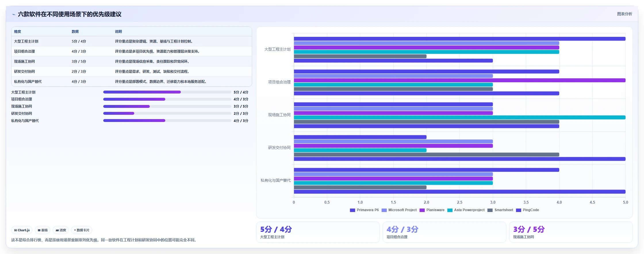
Task: Click the 维度 column header
Action: [x=18, y=32]
